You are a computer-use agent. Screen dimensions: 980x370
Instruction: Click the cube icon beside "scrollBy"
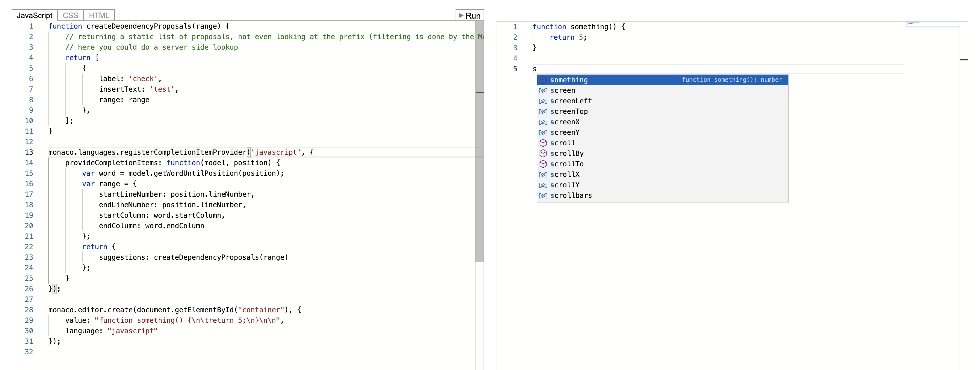coord(543,153)
